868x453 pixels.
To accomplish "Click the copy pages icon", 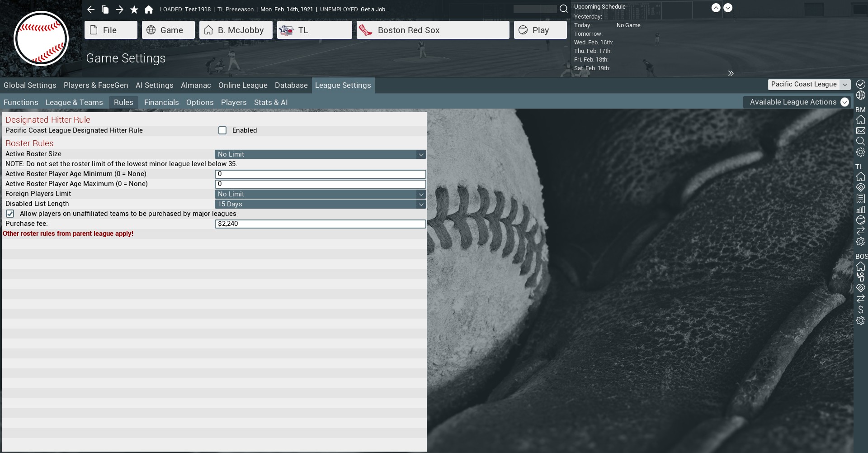I will 105,10.
